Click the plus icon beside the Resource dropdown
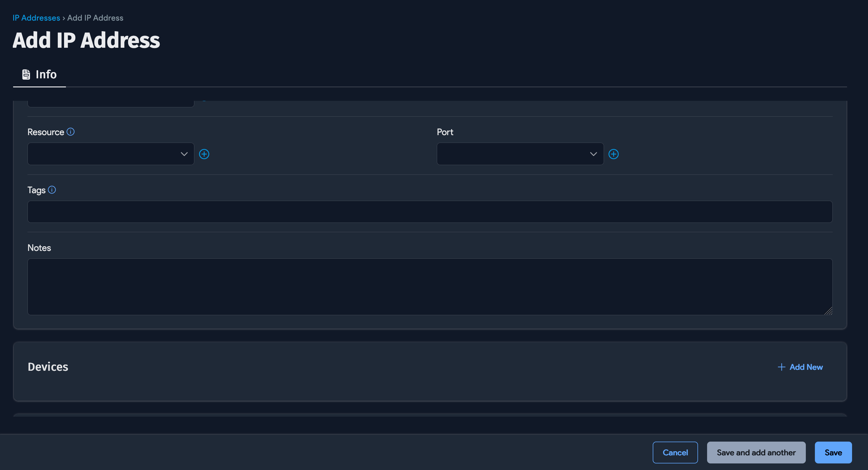868x470 pixels. tap(204, 154)
